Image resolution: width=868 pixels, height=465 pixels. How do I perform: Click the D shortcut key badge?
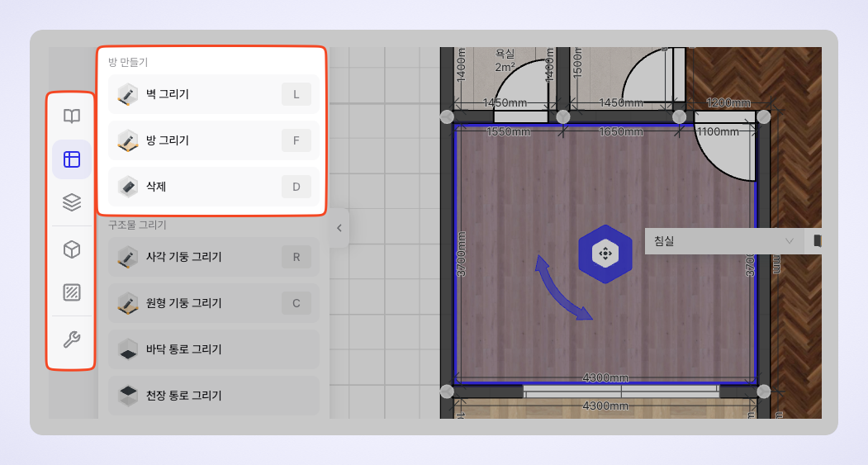296,187
